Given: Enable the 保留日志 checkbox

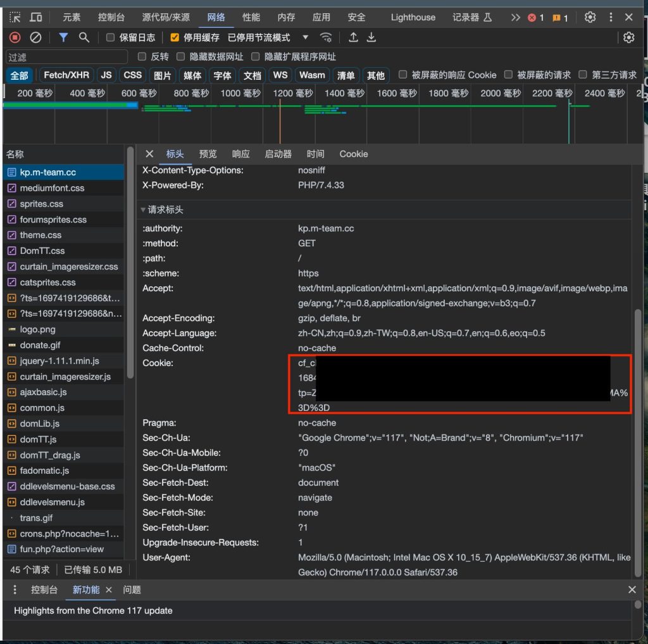Looking at the screenshot, I should tap(111, 38).
